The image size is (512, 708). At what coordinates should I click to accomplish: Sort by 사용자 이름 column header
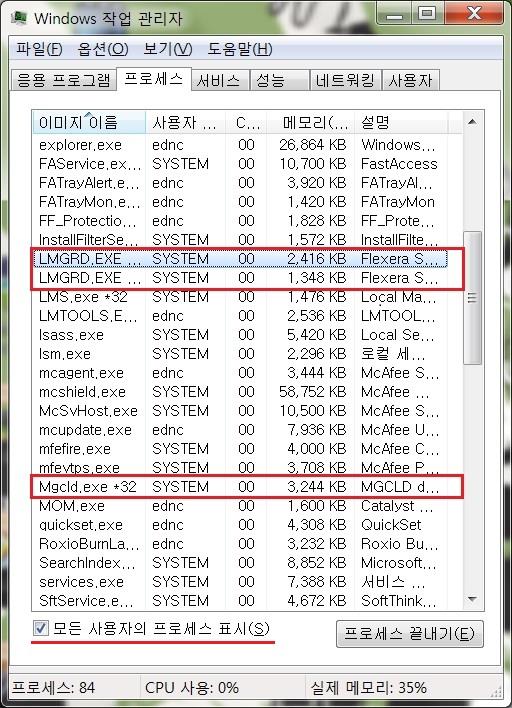click(x=185, y=122)
